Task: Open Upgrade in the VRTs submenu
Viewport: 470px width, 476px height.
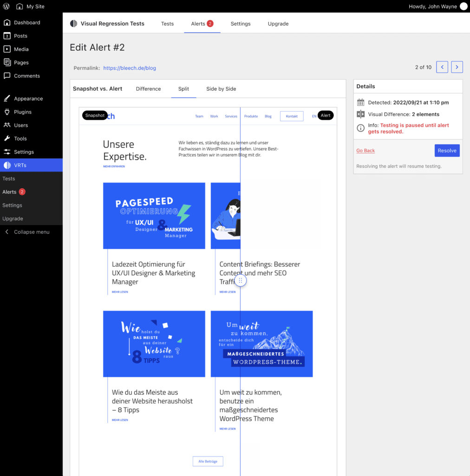Action: (13, 218)
